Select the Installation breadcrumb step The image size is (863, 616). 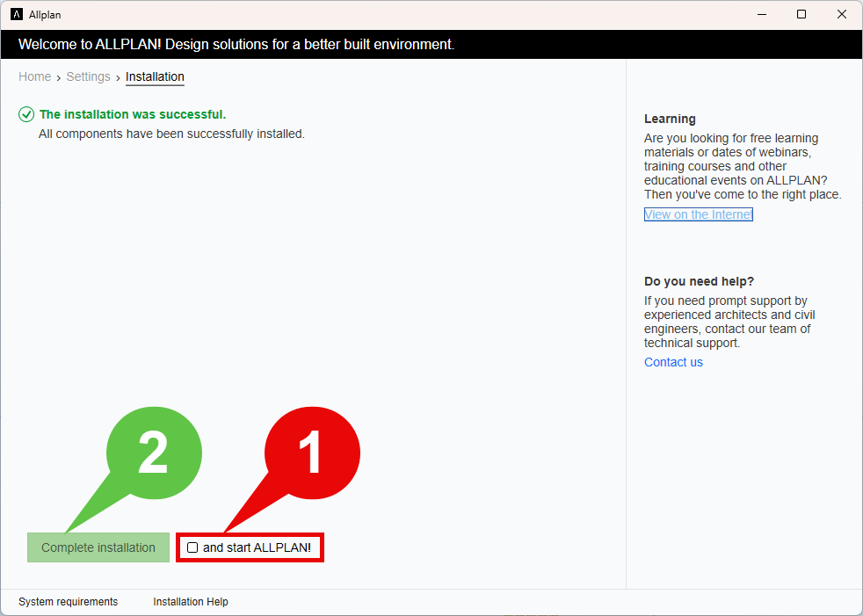pyautogui.click(x=155, y=77)
